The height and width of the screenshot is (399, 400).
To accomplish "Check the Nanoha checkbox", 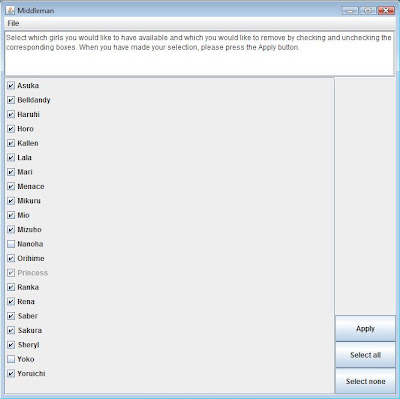I will point(11,244).
